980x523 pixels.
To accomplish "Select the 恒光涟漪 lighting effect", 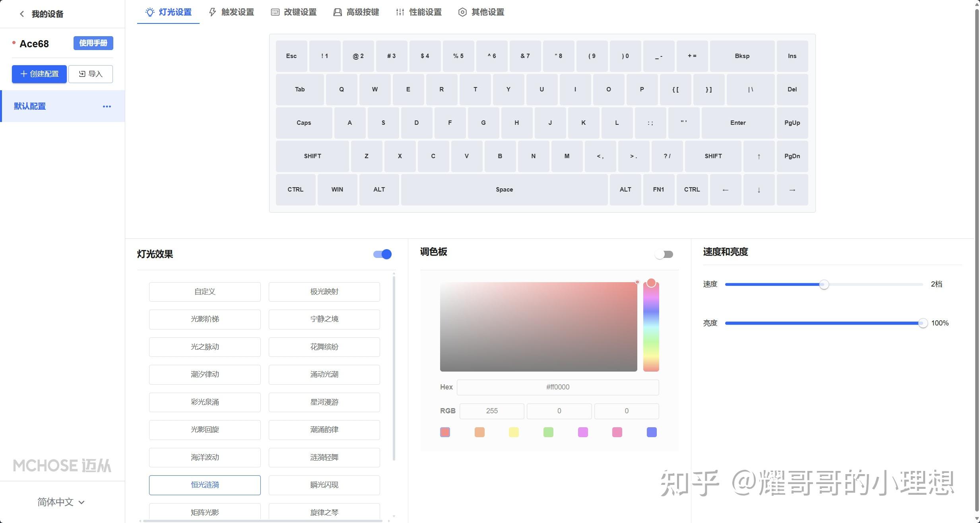I will (x=204, y=485).
